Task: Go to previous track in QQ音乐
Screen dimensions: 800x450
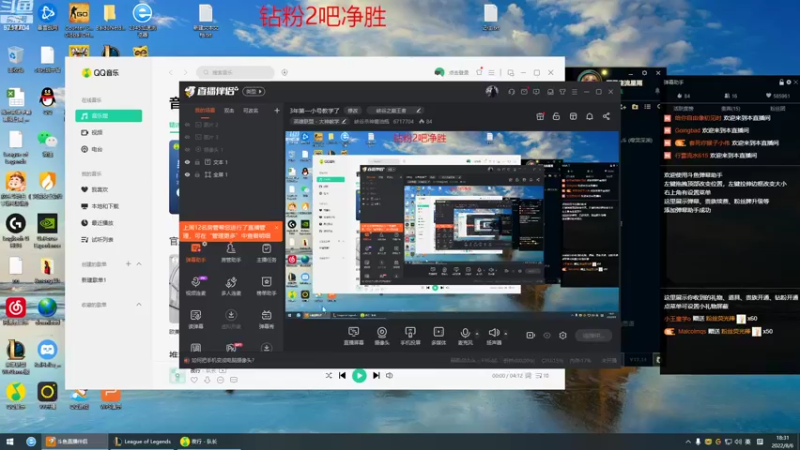Action: pyautogui.click(x=342, y=376)
